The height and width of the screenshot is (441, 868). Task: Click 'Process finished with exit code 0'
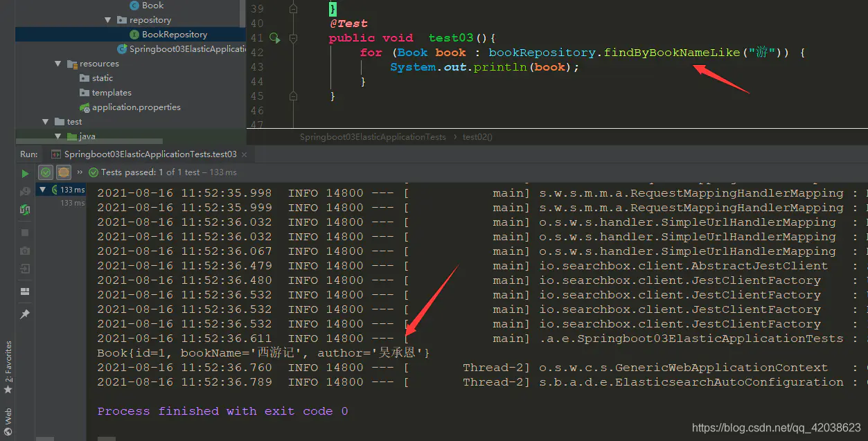[x=222, y=411]
